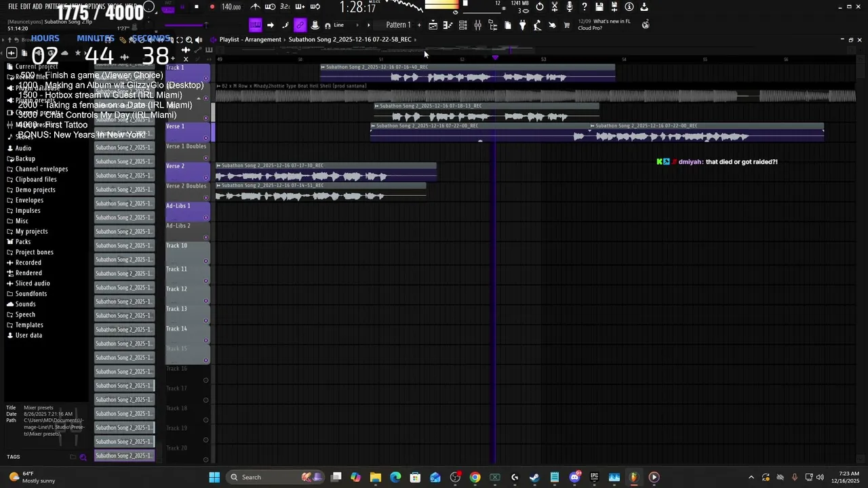Viewport: 868px width, 488px height.
Task: Toggle the purple link snap icon
Action: pyautogui.click(x=300, y=25)
